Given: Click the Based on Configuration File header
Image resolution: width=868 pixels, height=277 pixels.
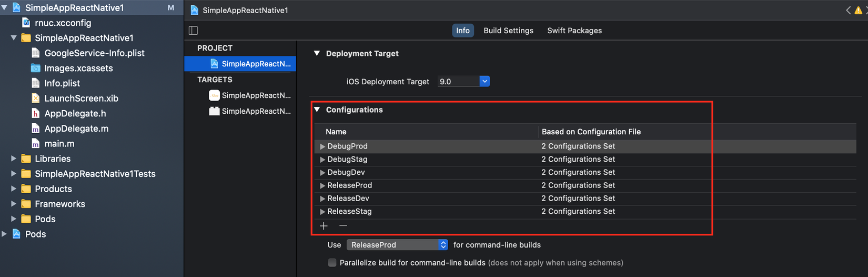Looking at the screenshot, I should (591, 132).
